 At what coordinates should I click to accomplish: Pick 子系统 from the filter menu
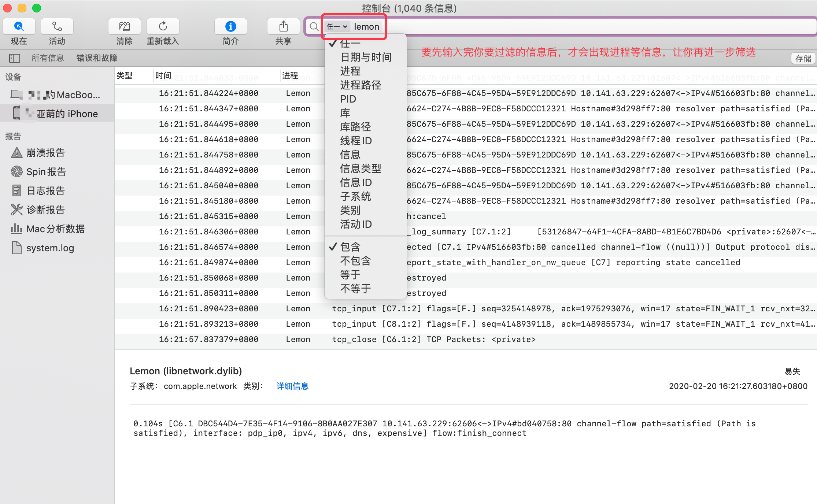tap(355, 196)
